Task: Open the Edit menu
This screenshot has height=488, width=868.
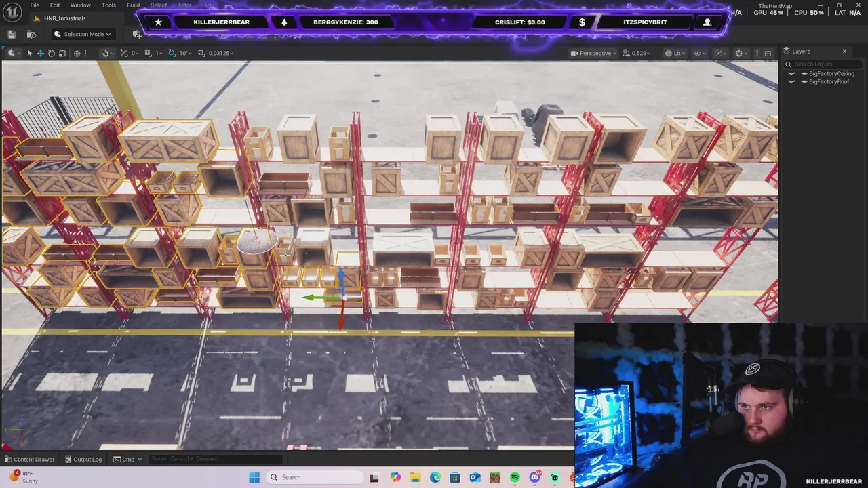Action: [x=55, y=5]
